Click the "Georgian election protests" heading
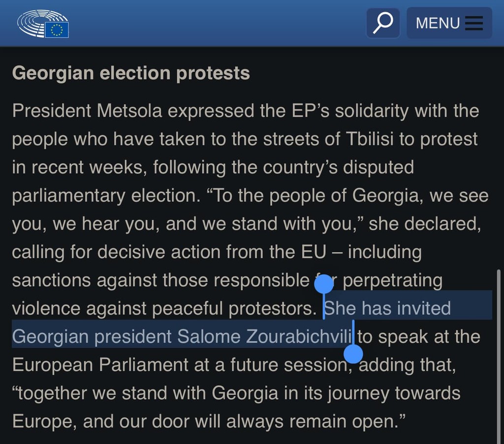Viewport: 504px width, 444px height. (131, 73)
